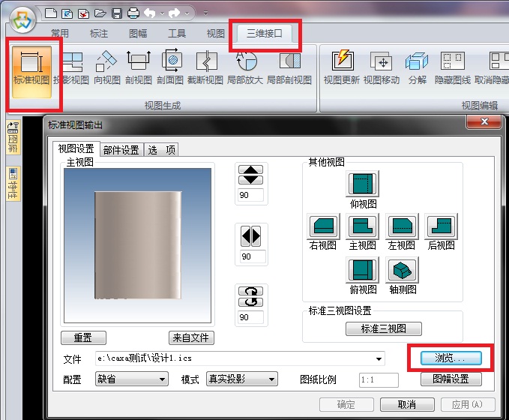Click the 视图更新 lightning icon
Image resolution: width=509 pixels, height=420 pixels.
tap(342, 66)
